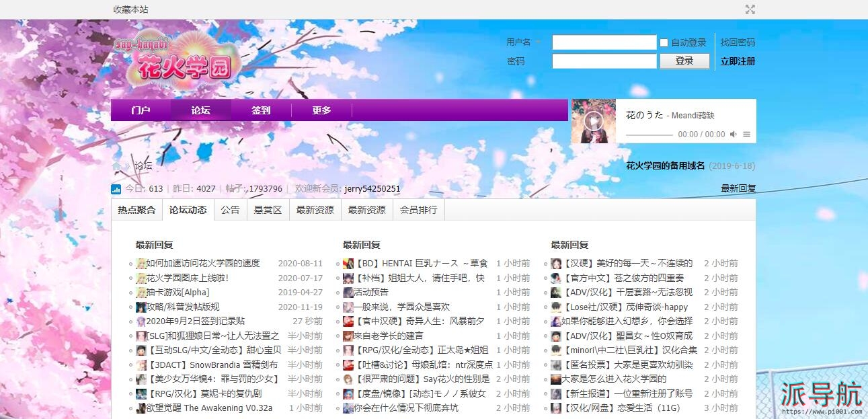Image resolution: width=868 pixels, height=419 pixels.
Task: Play the 花のうた music track
Action: pyautogui.click(x=592, y=122)
